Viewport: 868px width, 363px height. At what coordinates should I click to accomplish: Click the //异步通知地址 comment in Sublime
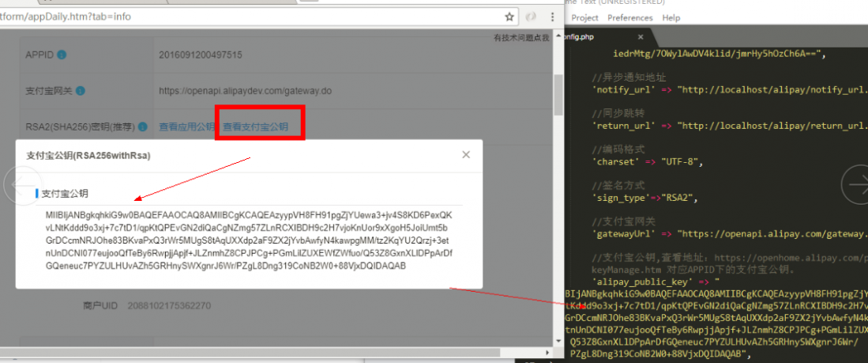point(629,78)
